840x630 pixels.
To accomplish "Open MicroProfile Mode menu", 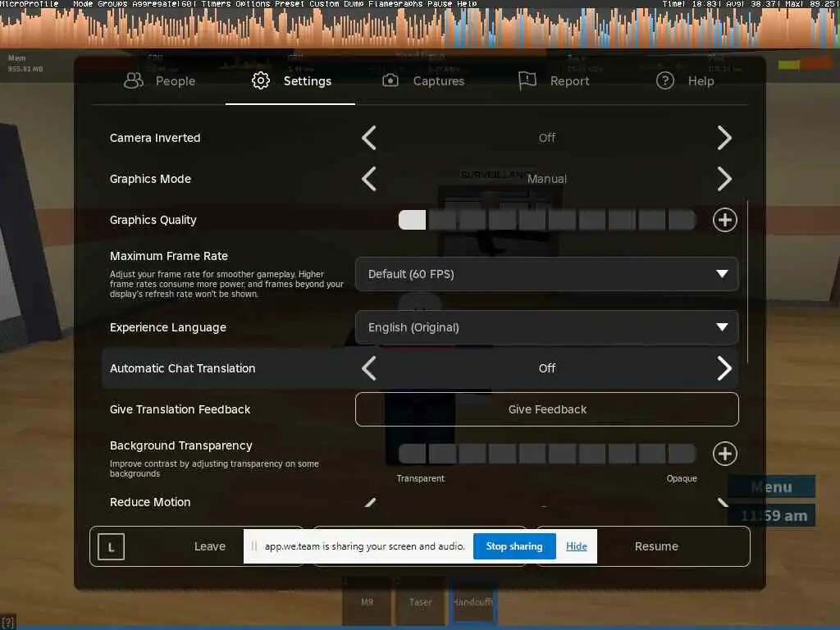I will coord(83,4).
